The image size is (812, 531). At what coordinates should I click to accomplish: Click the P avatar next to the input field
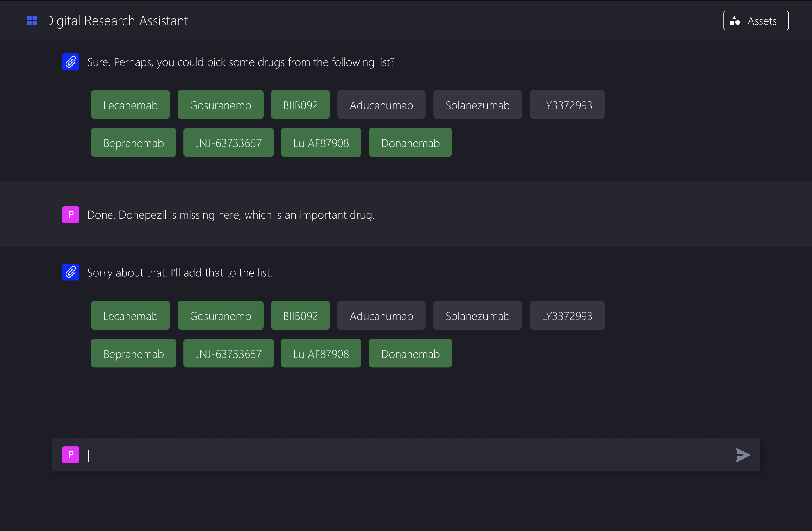click(71, 455)
